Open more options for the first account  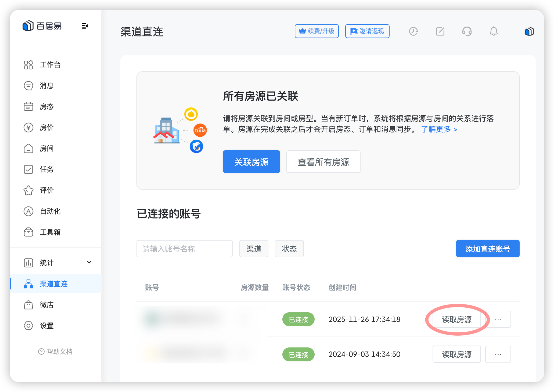(x=498, y=319)
